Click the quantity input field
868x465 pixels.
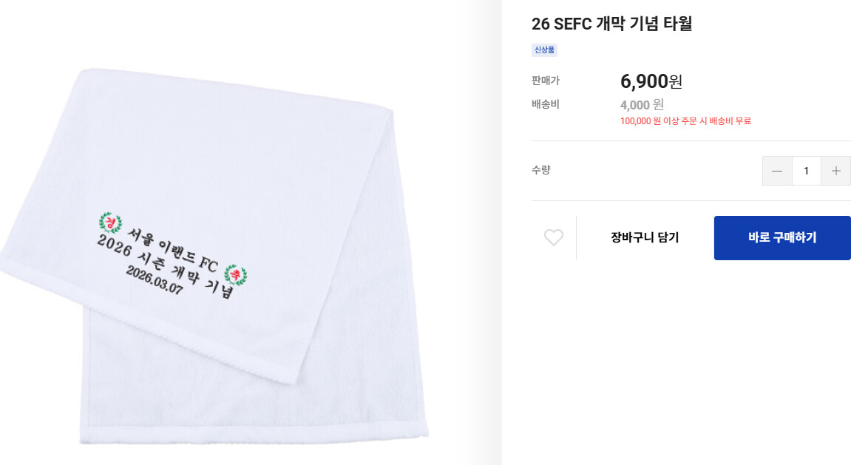(806, 171)
